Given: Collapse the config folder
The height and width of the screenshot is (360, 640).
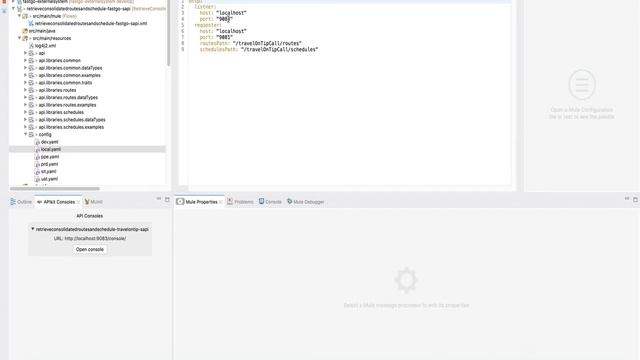Looking at the screenshot, I should 25,134.
